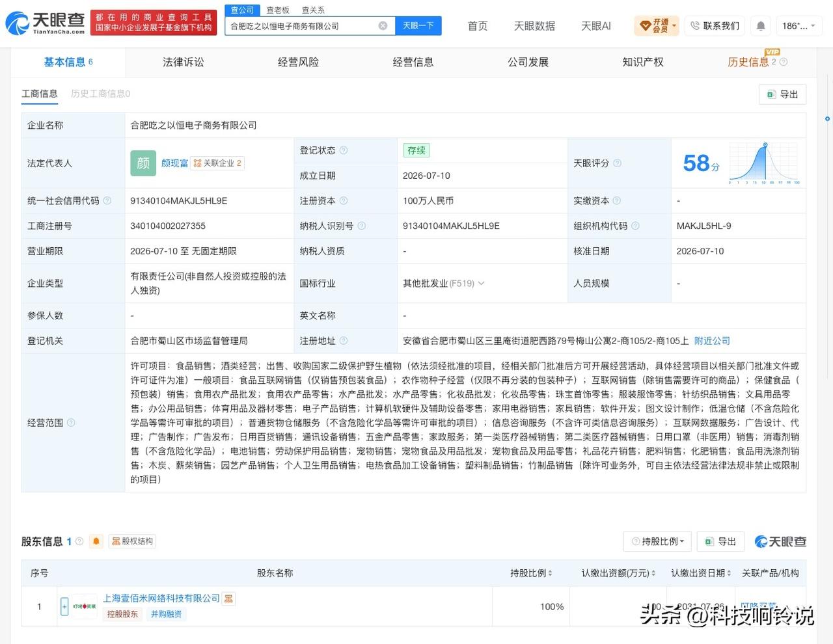Image resolution: width=833 pixels, height=644 pixels.
Task: Click the 并购融资 tag
Action: [167, 614]
